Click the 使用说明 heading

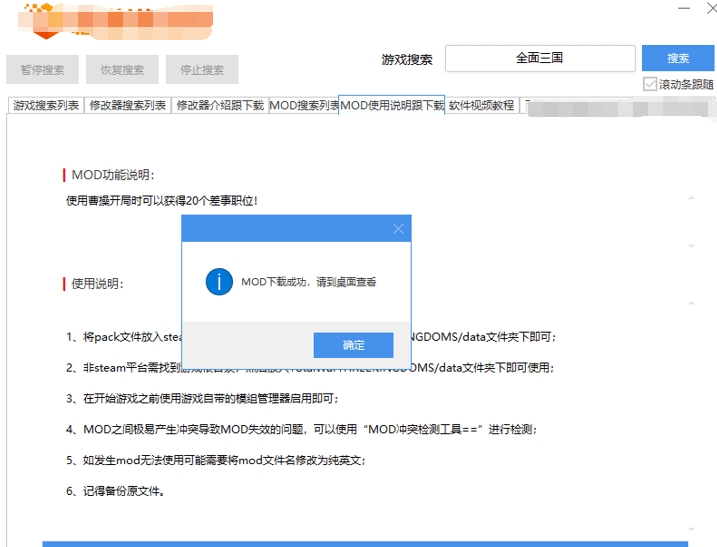[97, 284]
